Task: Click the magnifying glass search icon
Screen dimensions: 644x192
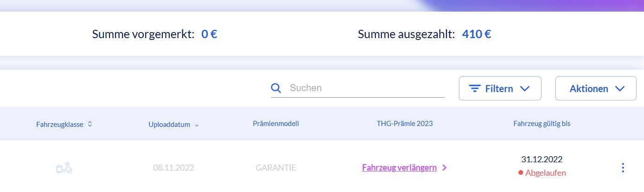Action: (x=276, y=88)
